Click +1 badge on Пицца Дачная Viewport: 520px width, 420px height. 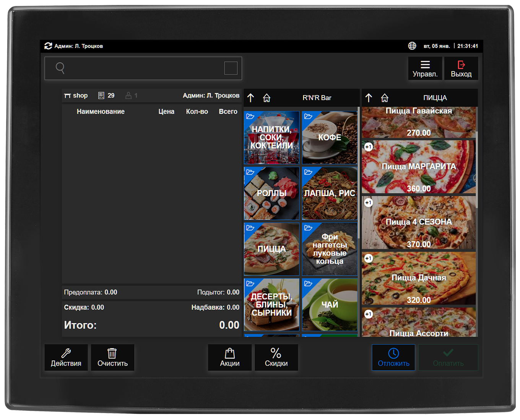(368, 258)
